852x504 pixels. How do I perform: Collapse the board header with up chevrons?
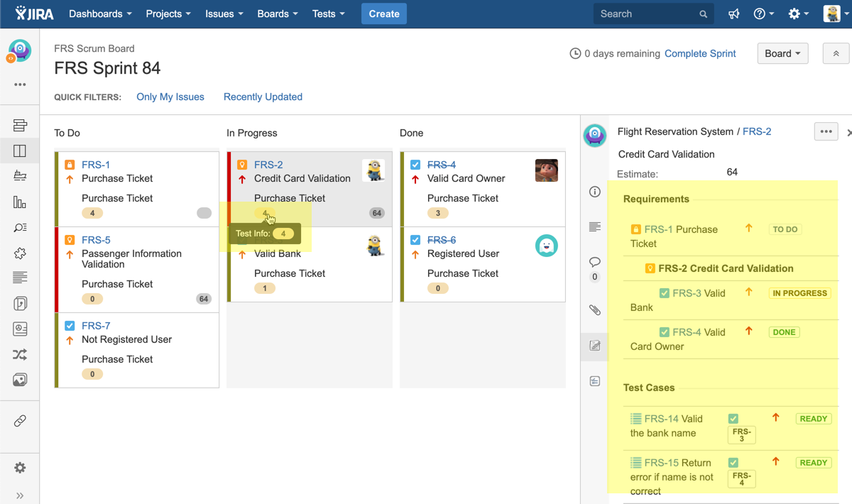(x=836, y=54)
